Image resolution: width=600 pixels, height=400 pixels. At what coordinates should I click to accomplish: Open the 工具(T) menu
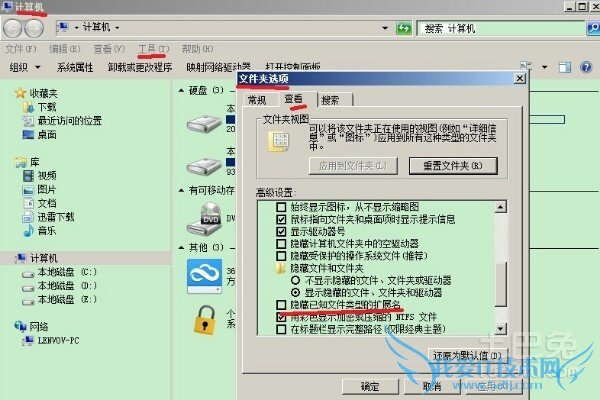(x=153, y=49)
